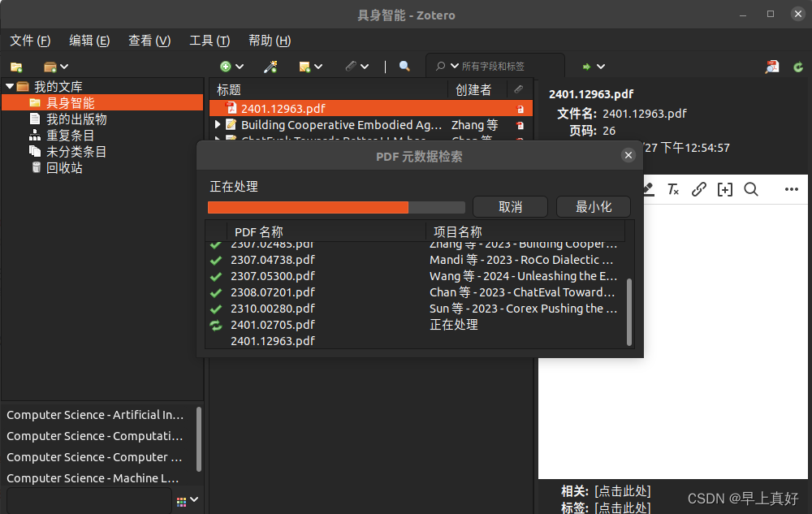
Task: Click 标签 [点击此处] link
Action: coord(623,508)
